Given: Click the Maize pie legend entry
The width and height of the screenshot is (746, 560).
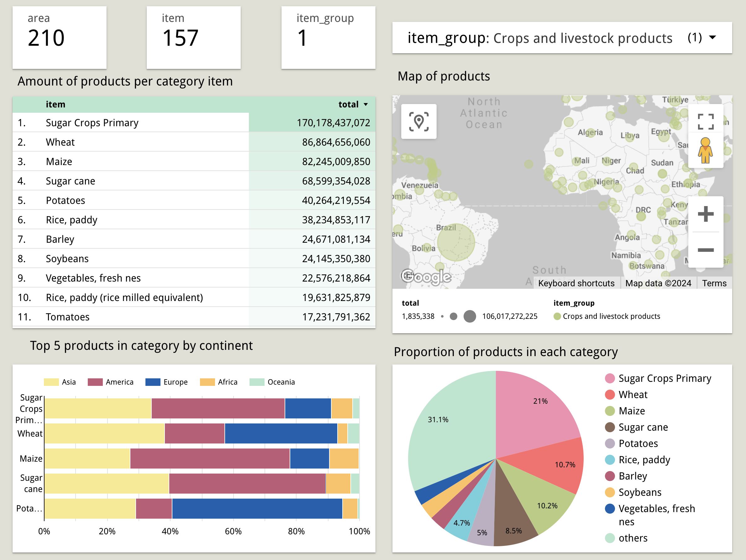Looking at the screenshot, I should 625,411.
